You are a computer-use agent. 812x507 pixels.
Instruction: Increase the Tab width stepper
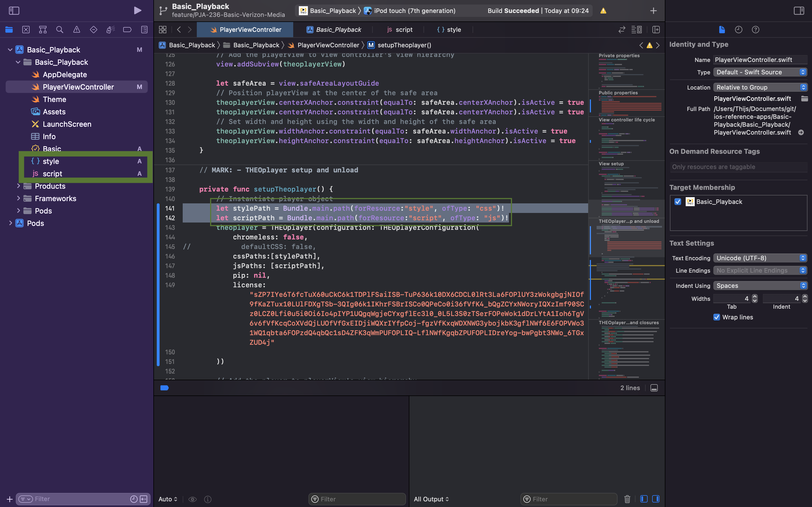[x=754, y=296]
